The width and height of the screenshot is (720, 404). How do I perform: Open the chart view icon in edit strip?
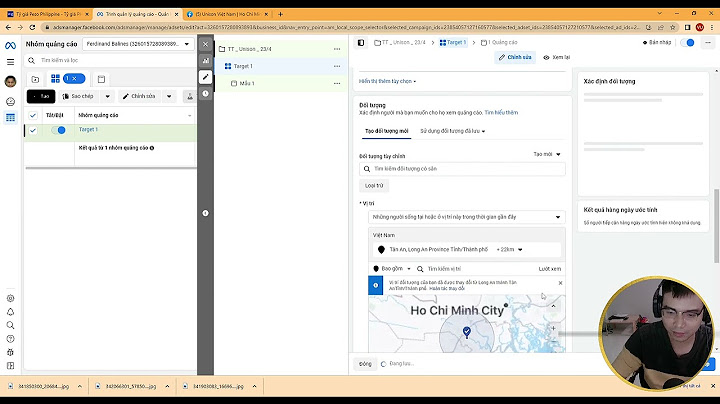[x=205, y=60]
